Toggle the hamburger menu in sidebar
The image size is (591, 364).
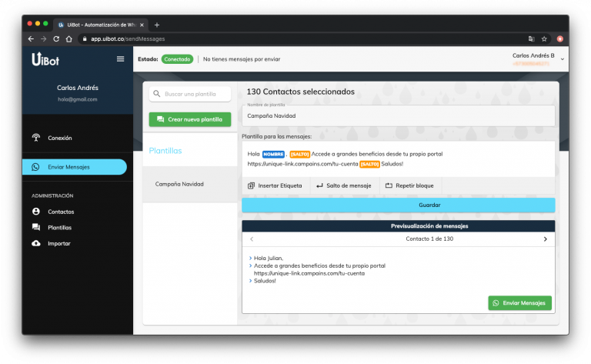click(120, 59)
